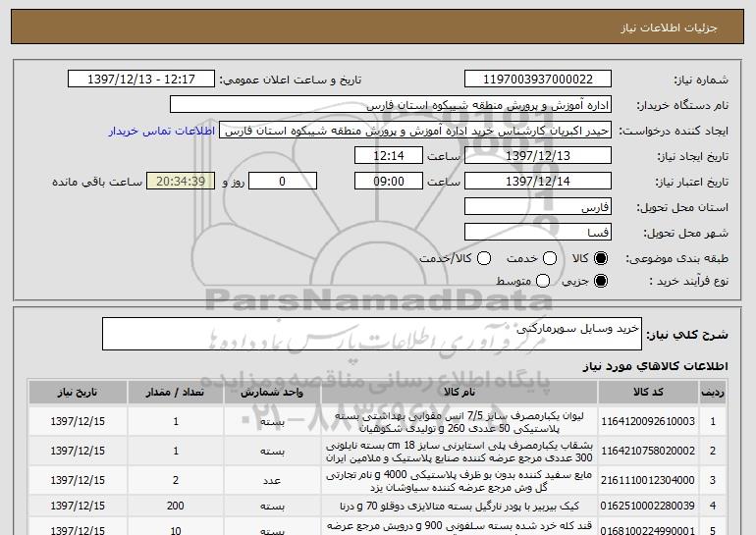Select the خدمت radio button
Image resolution: width=756 pixels, height=535 pixels.
click(x=550, y=258)
